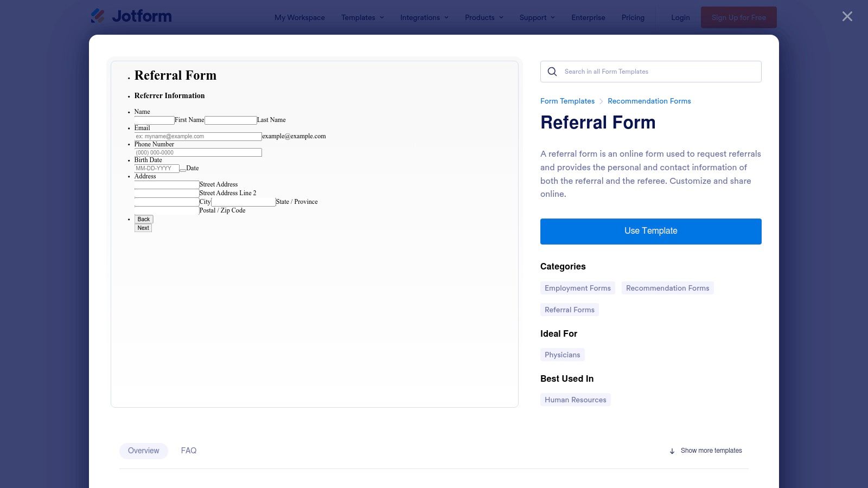Click the download arrow beside Show more templates
The width and height of the screenshot is (868, 488).
(672, 451)
